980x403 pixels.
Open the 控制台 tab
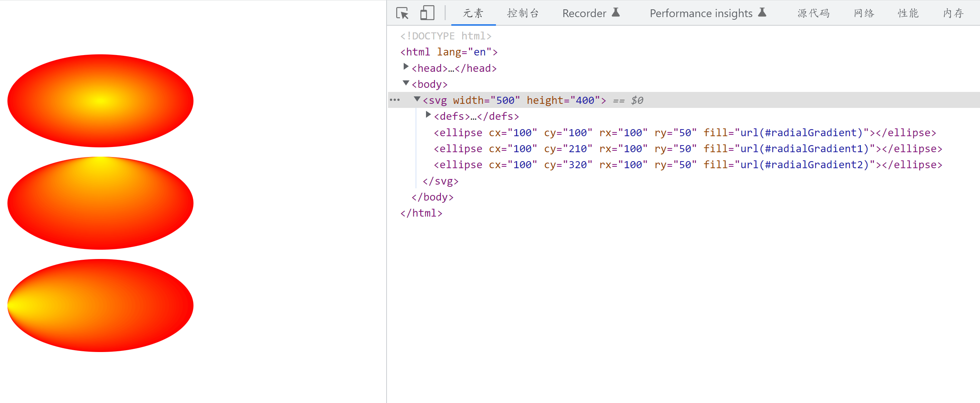523,13
